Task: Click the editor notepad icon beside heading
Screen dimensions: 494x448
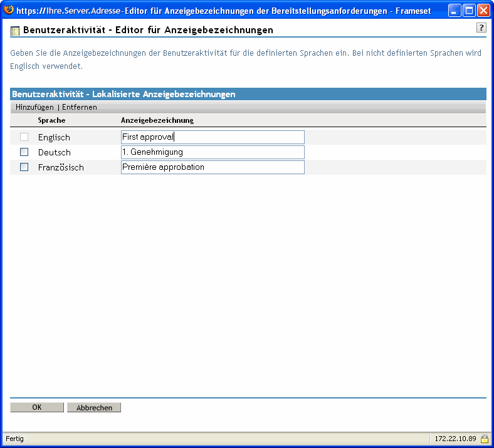Action: 15,31
